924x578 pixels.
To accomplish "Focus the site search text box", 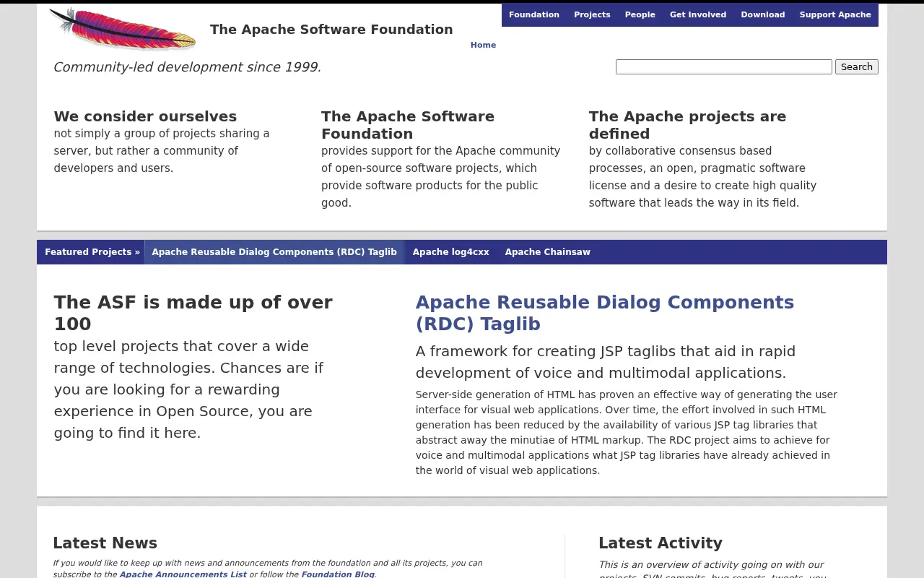I will (724, 66).
